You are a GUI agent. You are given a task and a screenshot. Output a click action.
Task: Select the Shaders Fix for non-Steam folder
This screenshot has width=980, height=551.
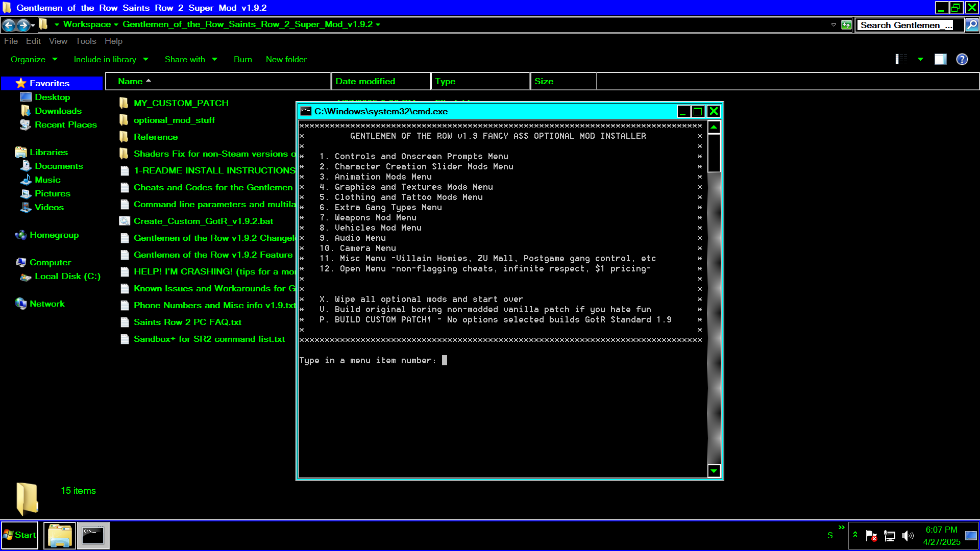point(207,154)
